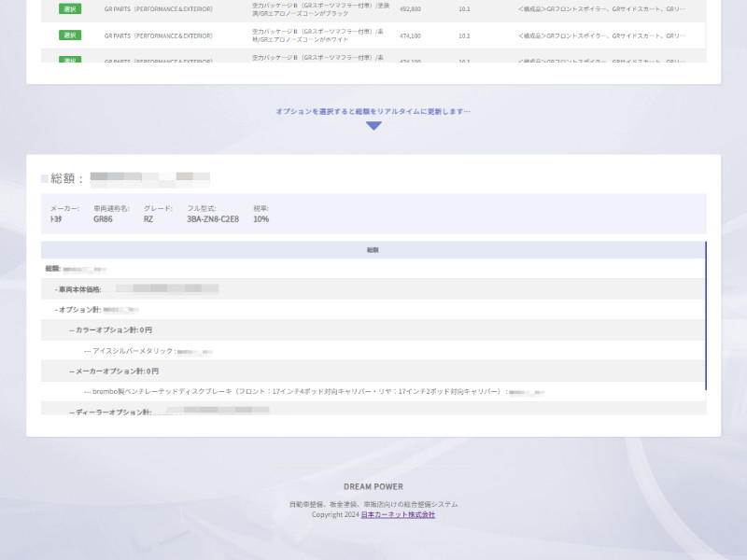The height and width of the screenshot is (560, 747).
Task: Click the Copyright 2024 footer text
Action: [335, 515]
